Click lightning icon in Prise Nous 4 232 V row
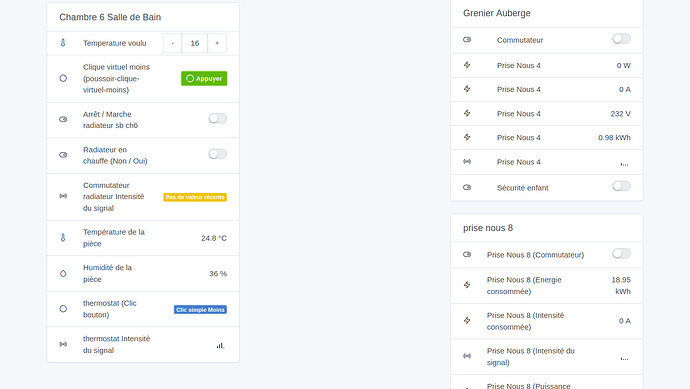 point(467,113)
